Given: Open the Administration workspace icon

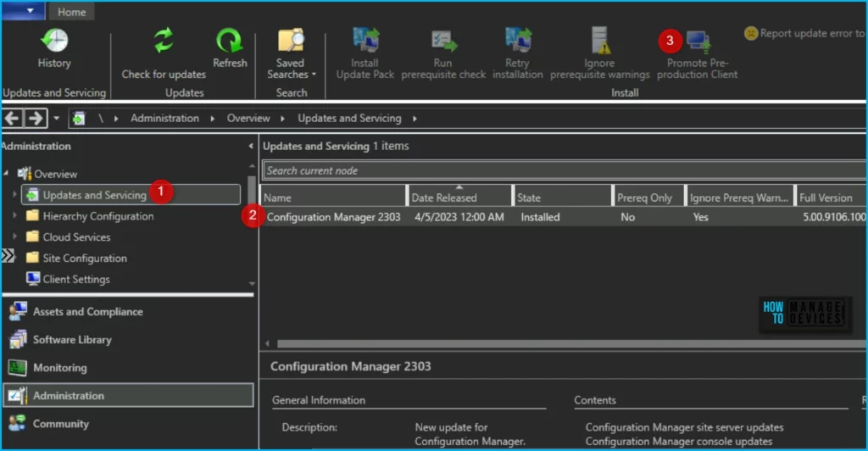Looking at the screenshot, I should coord(17,395).
